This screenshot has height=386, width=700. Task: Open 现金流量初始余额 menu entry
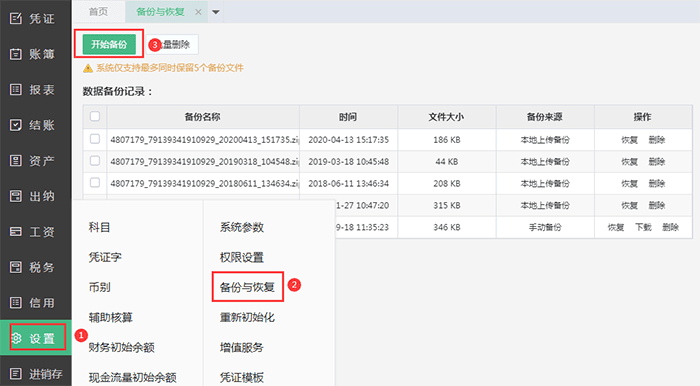tap(133, 378)
